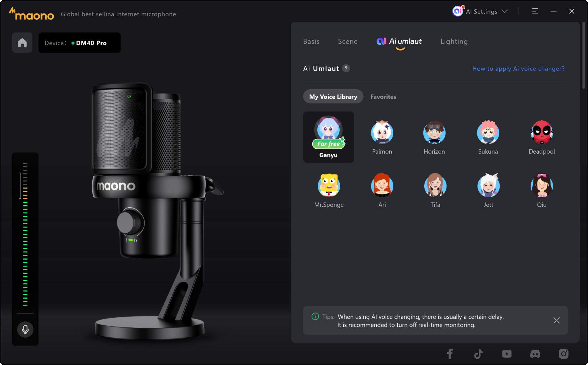Pick the Tifa voice effect
Viewport: 588px width, 365px height.
435,186
